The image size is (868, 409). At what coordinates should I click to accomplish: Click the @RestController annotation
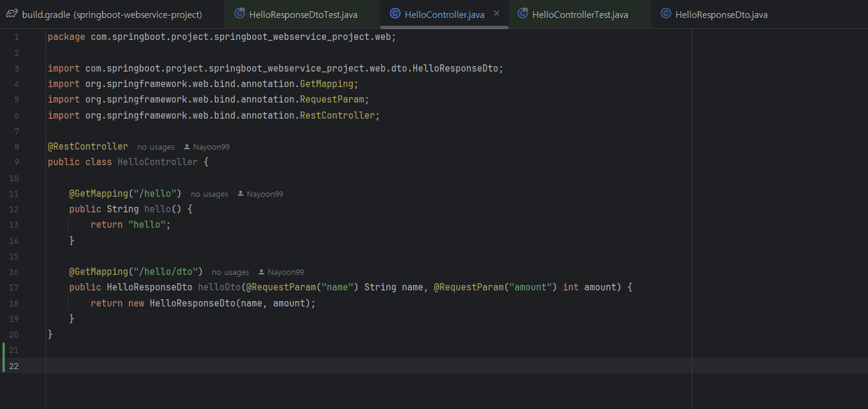88,146
